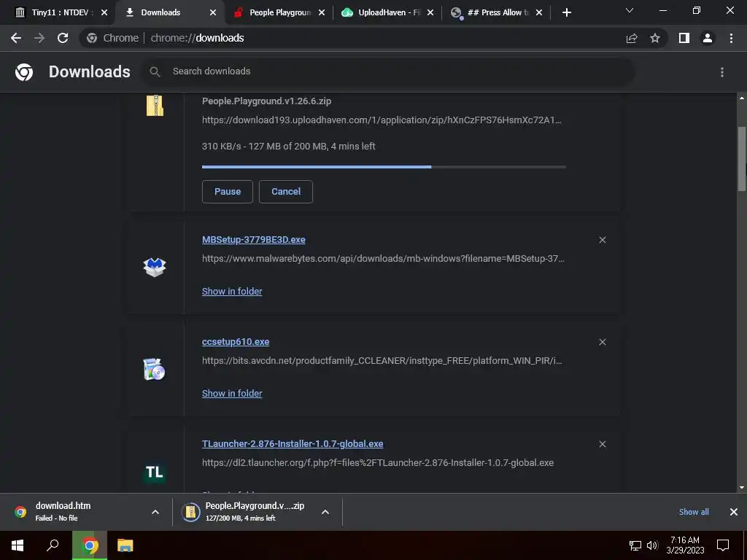Click the TLauncher dl2.tlauncher.org source URL
This screenshot has height=560, width=747.
(378, 463)
